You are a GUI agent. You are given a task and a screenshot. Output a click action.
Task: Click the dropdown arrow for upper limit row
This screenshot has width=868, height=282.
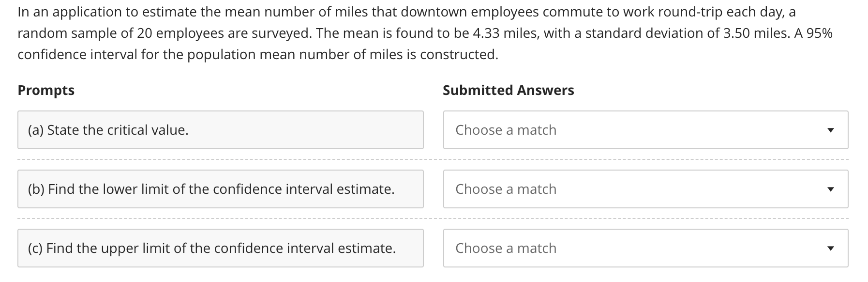point(830,249)
